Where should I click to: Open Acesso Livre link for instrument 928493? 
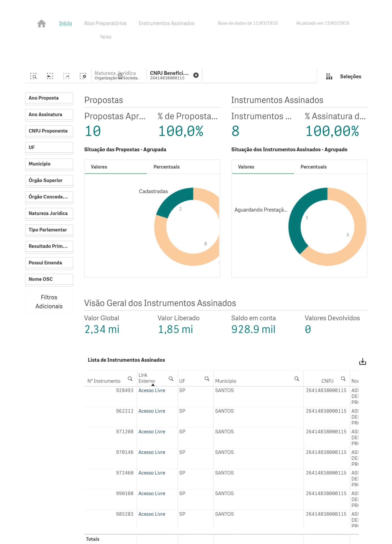[152, 390]
